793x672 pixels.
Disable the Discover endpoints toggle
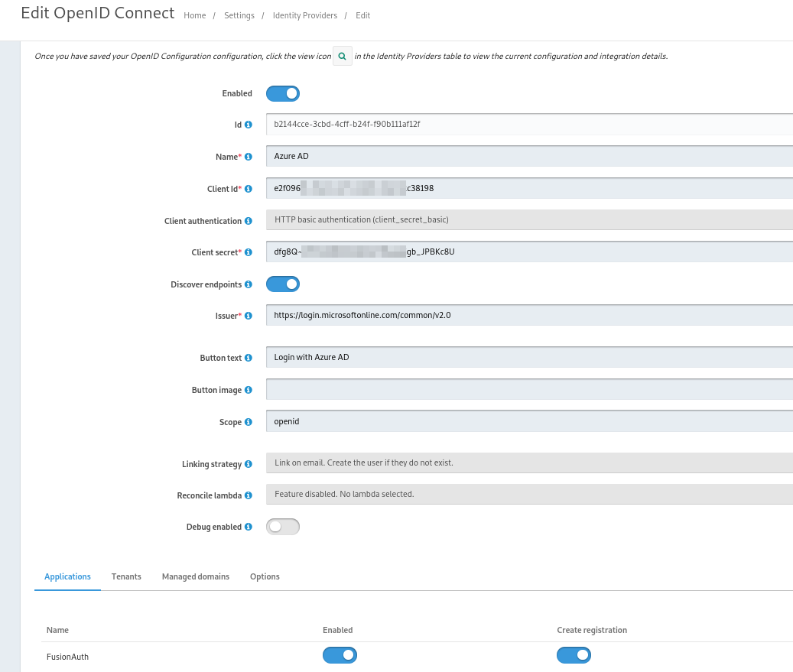(x=283, y=284)
